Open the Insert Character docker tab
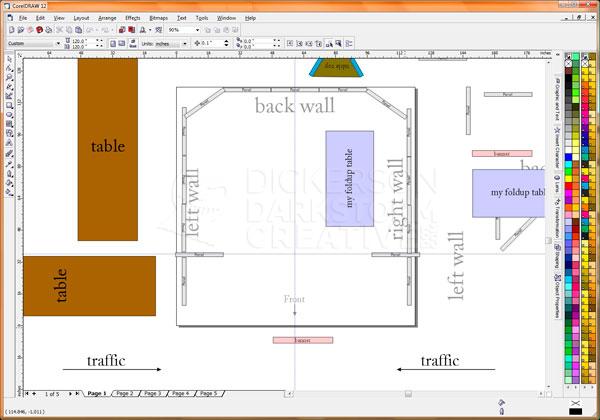600x420 pixels. tap(557, 147)
